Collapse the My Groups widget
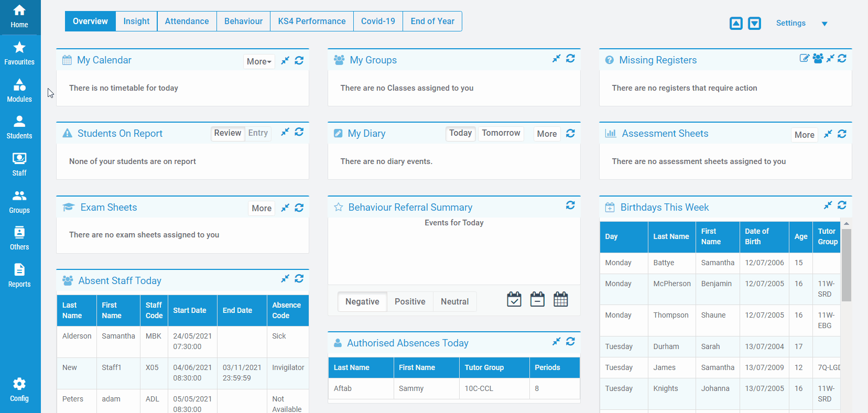Image resolution: width=868 pixels, height=413 pixels. coord(557,59)
